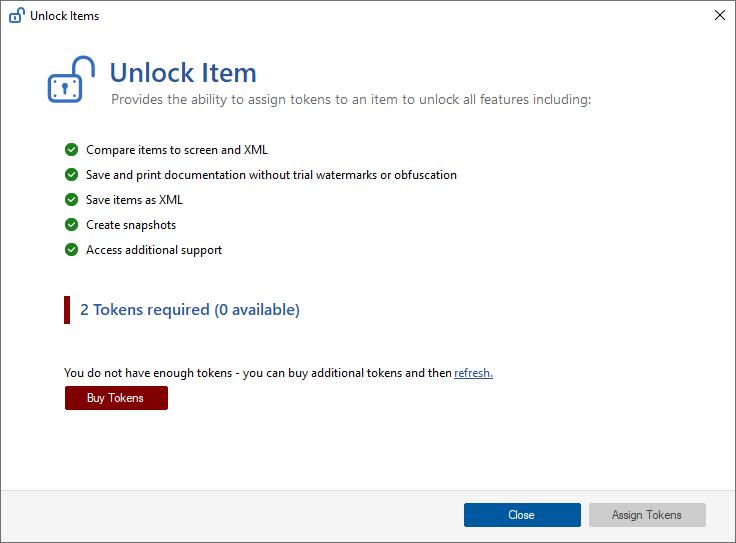Close the Unlock Items window with X
Screen dimensions: 736x543
pos(720,15)
